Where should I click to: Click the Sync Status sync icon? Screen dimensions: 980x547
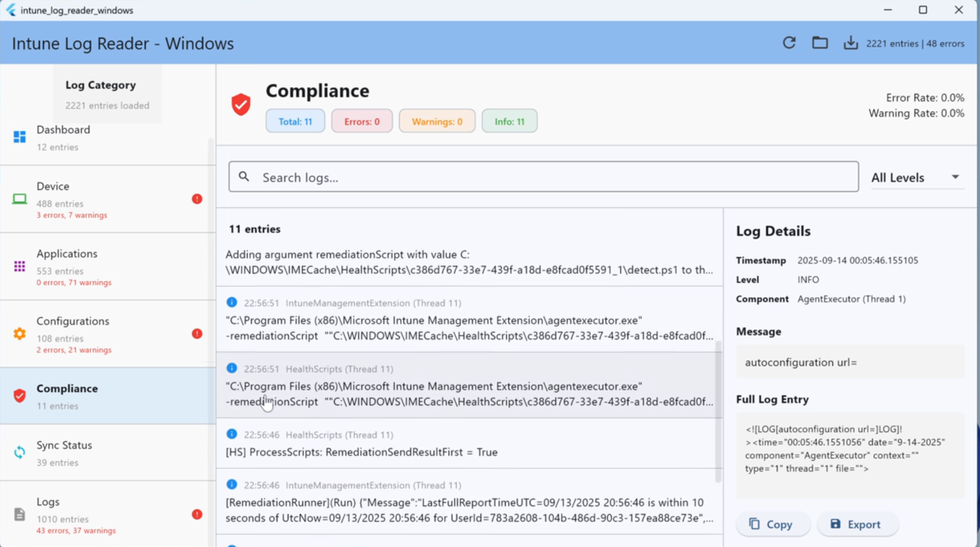(x=19, y=452)
